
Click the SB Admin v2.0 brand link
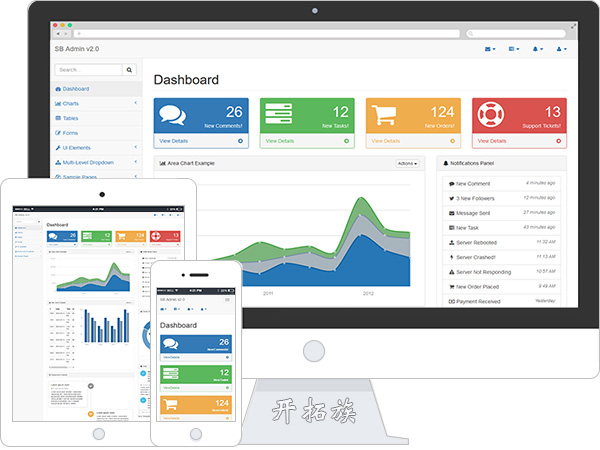[x=77, y=49]
